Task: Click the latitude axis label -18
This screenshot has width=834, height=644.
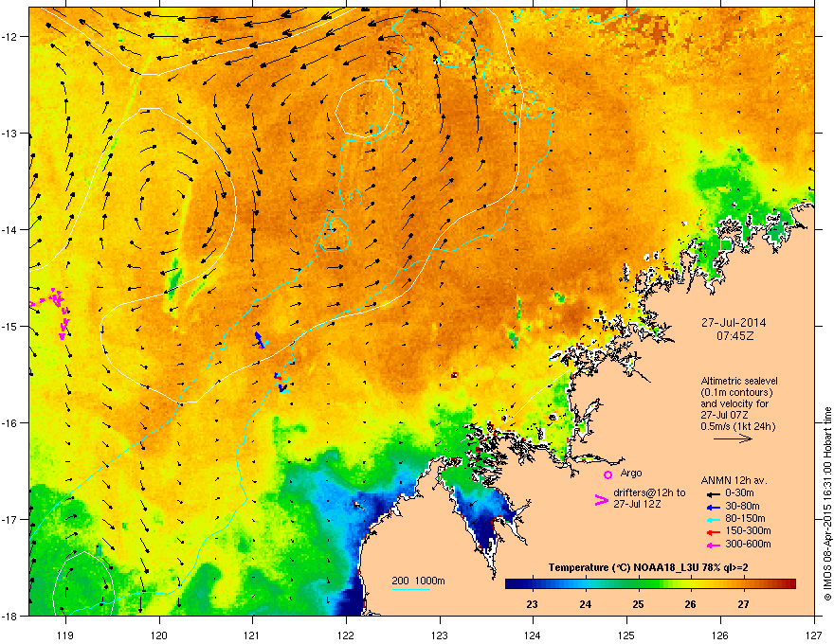Action: click(9, 616)
